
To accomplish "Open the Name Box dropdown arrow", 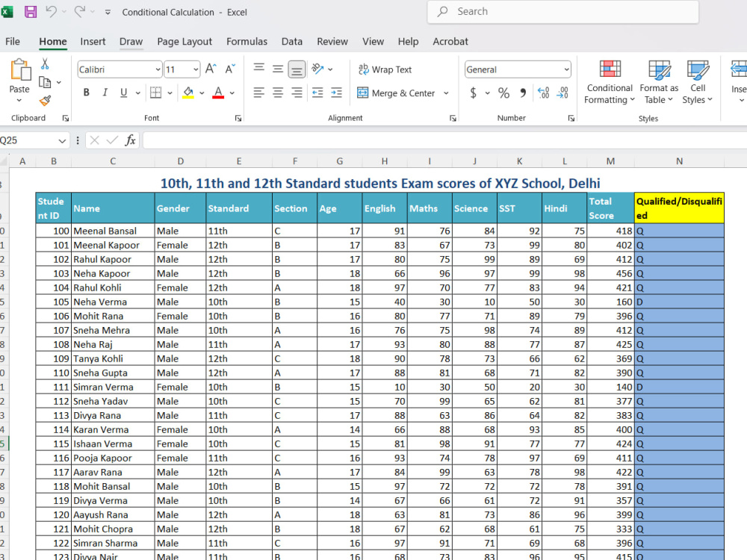I will point(62,140).
